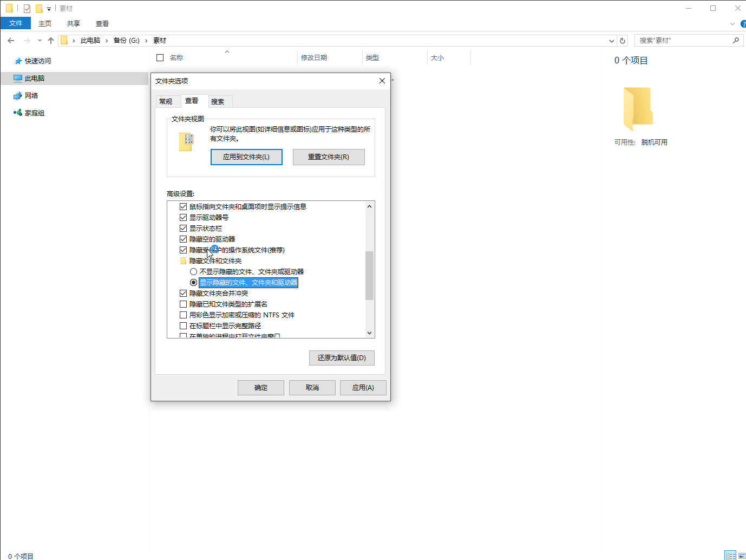Open the Share ribbon tab
746x560 pixels.
[74, 24]
